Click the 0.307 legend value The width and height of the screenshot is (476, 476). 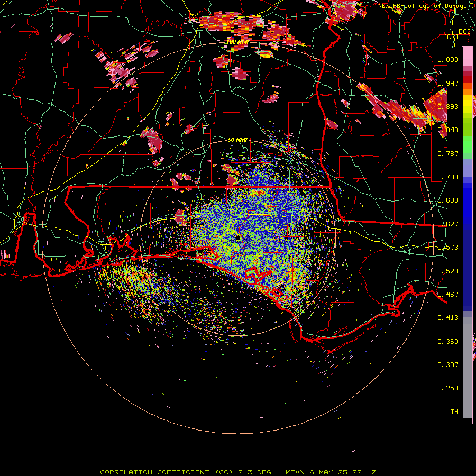448,365
